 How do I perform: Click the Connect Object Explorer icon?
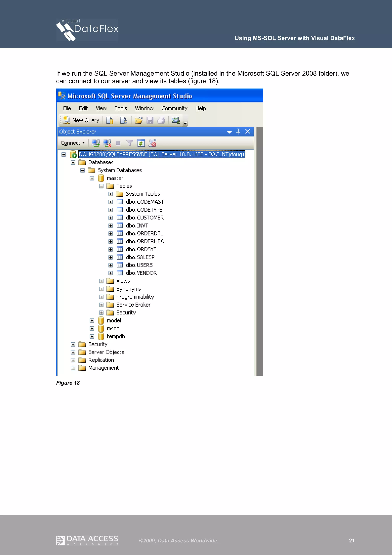(96, 143)
